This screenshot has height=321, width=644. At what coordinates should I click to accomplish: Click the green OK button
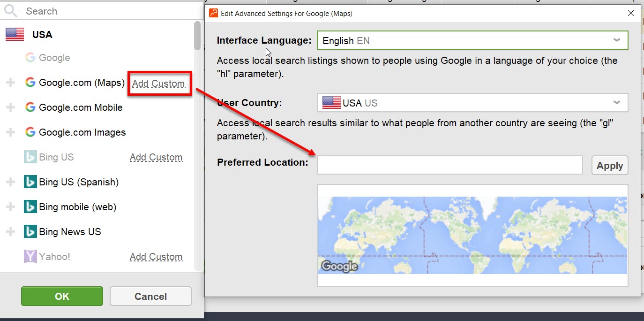coord(62,296)
